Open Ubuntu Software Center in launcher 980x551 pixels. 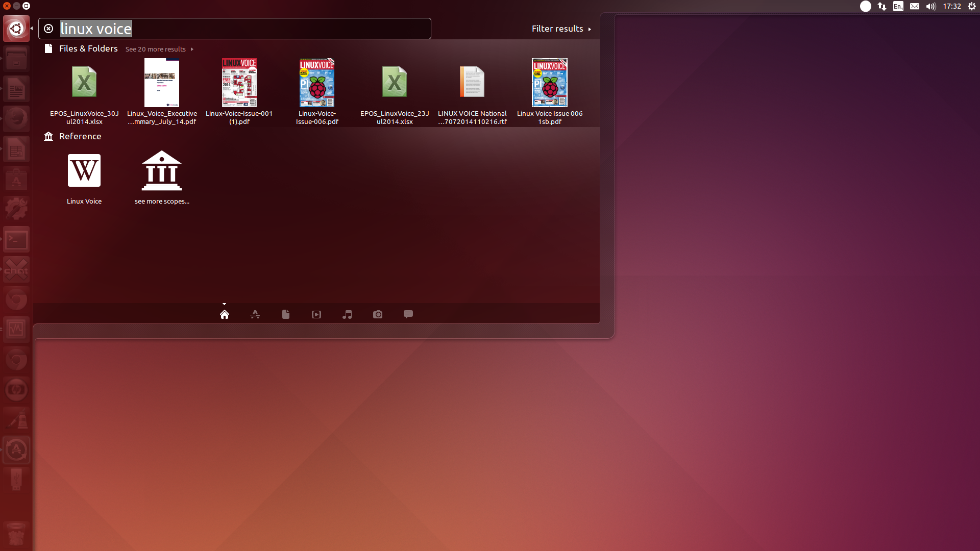16,180
